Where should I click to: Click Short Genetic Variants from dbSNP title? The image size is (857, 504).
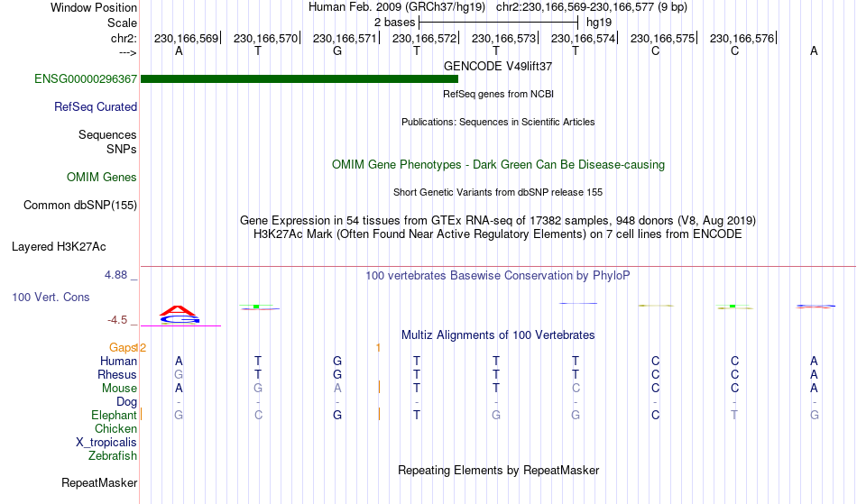point(498,192)
